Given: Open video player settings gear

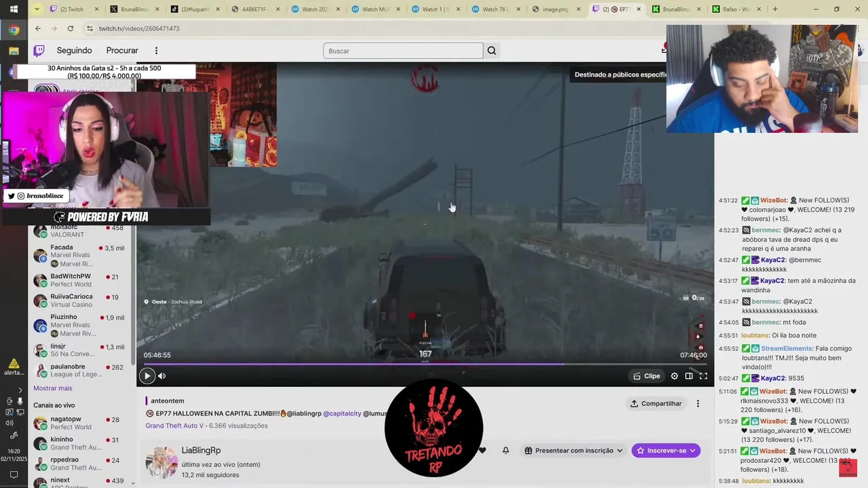Looking at the screenshot, I should pos(674,376).
